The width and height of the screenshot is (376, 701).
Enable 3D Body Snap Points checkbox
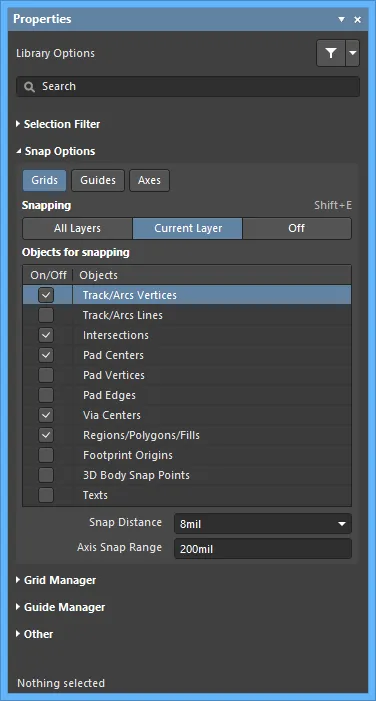tap(46, 475)
